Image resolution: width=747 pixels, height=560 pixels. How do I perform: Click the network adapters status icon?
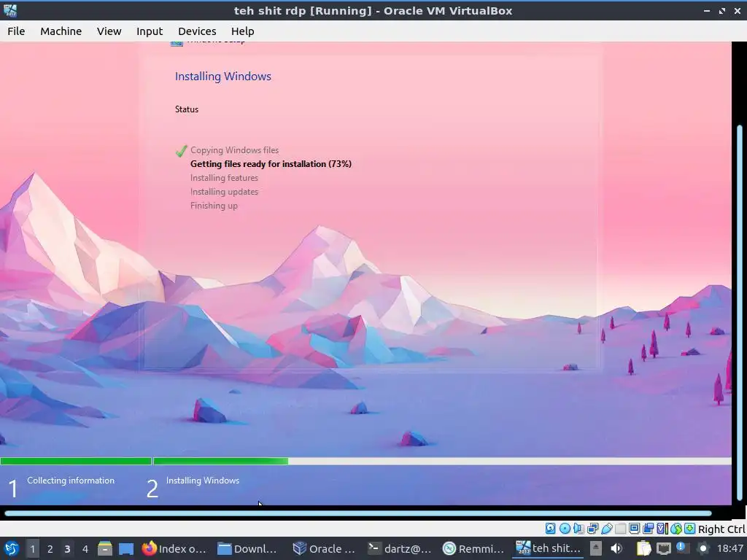coord(592,529)
